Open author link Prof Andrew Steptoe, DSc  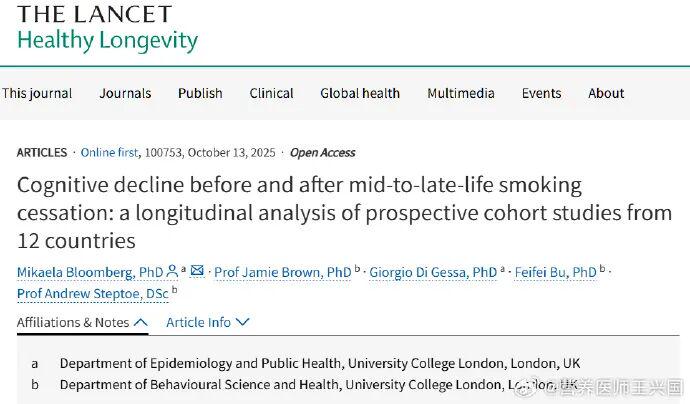click(93, 293)
